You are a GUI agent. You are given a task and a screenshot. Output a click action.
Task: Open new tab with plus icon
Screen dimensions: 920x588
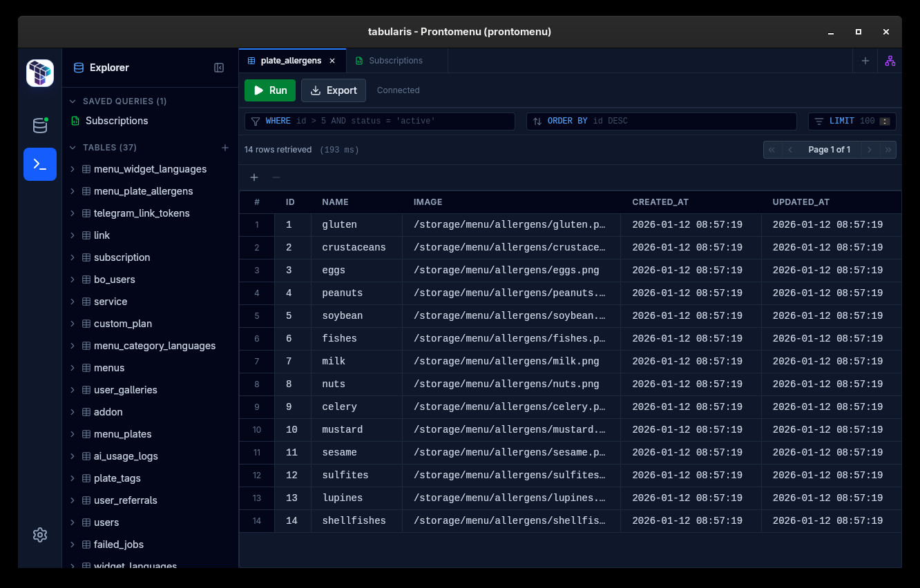(865, 61)
